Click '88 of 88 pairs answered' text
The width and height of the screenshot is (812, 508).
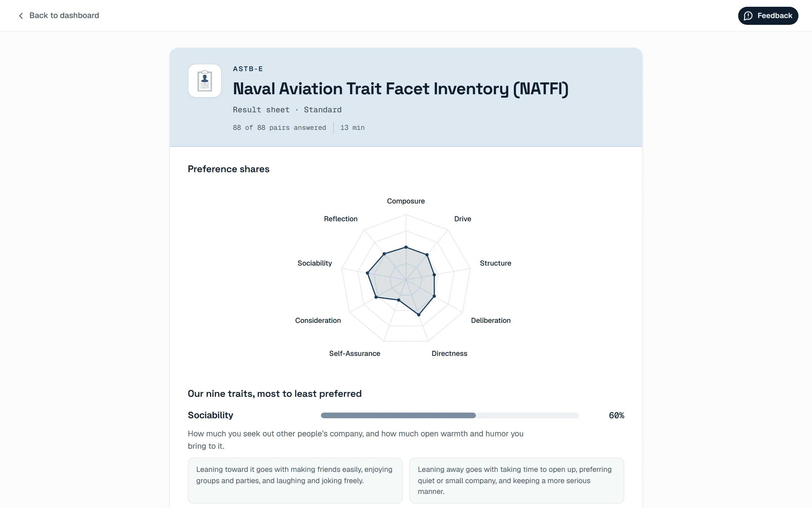pos(279,128)
